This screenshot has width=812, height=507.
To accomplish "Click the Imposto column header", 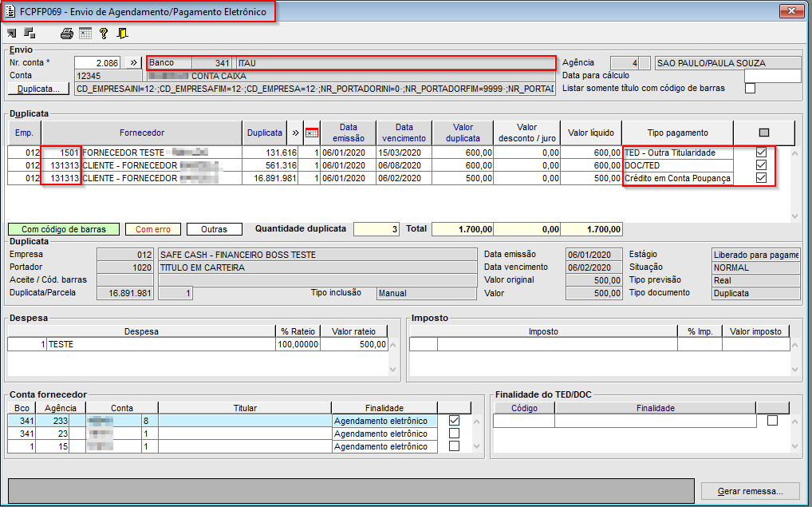I will pos(543,331).
